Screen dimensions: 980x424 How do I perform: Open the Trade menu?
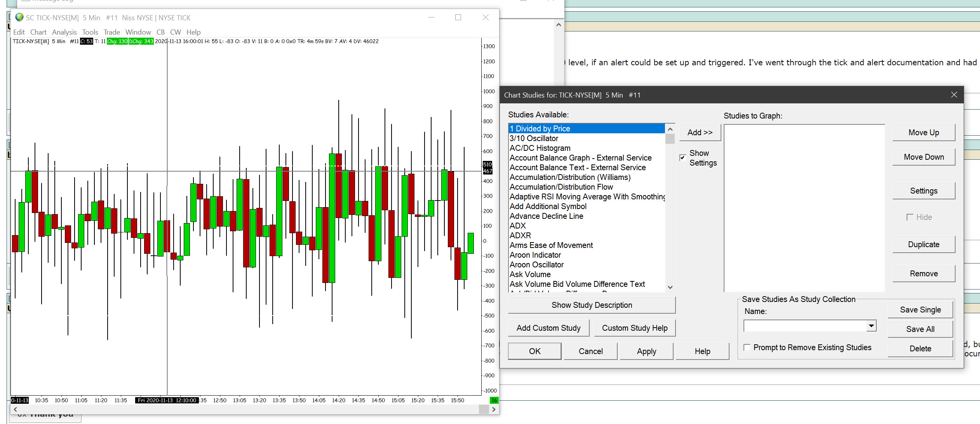coord(111,32)
